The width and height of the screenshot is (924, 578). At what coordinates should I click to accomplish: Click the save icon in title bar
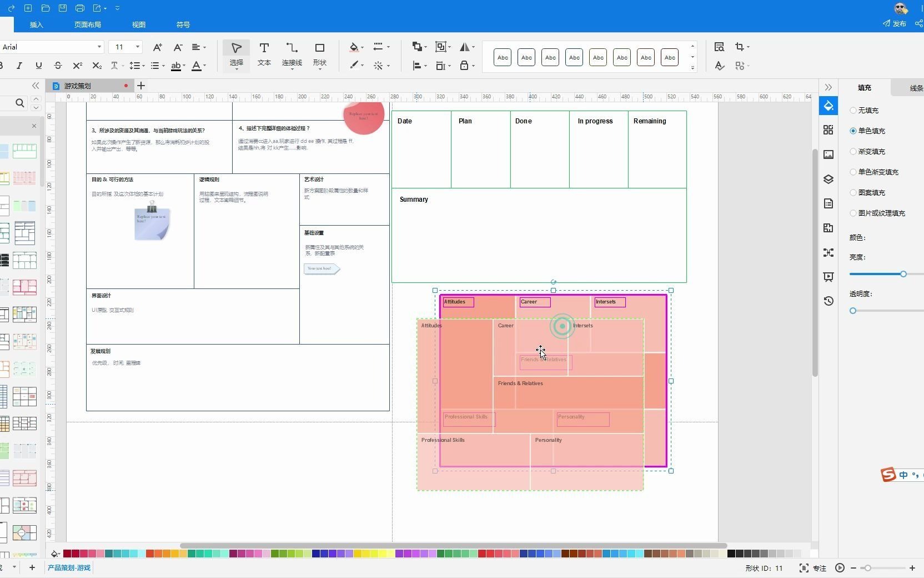(63, 8)
